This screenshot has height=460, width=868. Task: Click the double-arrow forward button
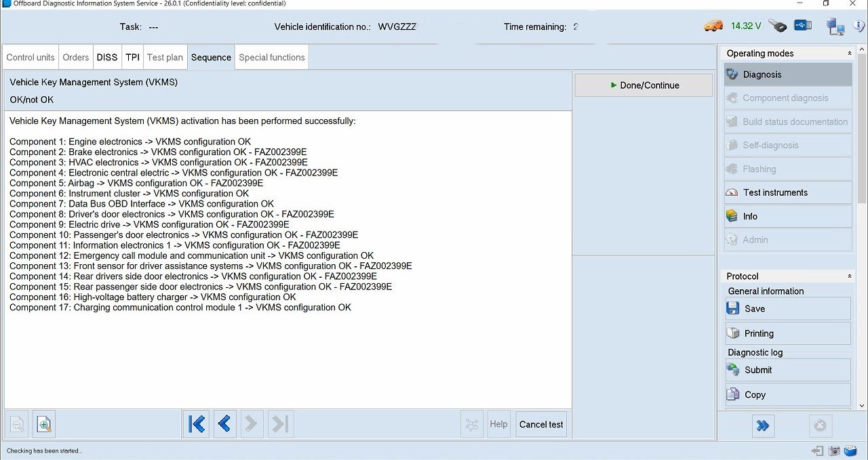[x=763, y=425]
